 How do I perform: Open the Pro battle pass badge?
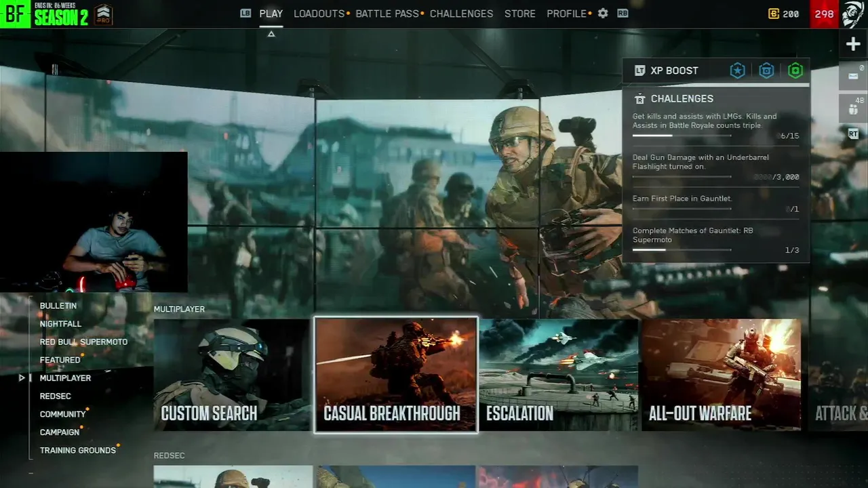pyautogui.click(x=102, y=14)
